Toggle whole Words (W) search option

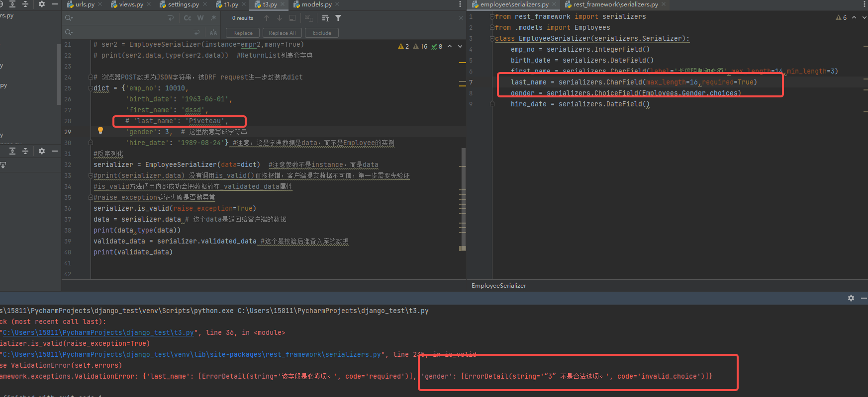click(x=200, y=18)
